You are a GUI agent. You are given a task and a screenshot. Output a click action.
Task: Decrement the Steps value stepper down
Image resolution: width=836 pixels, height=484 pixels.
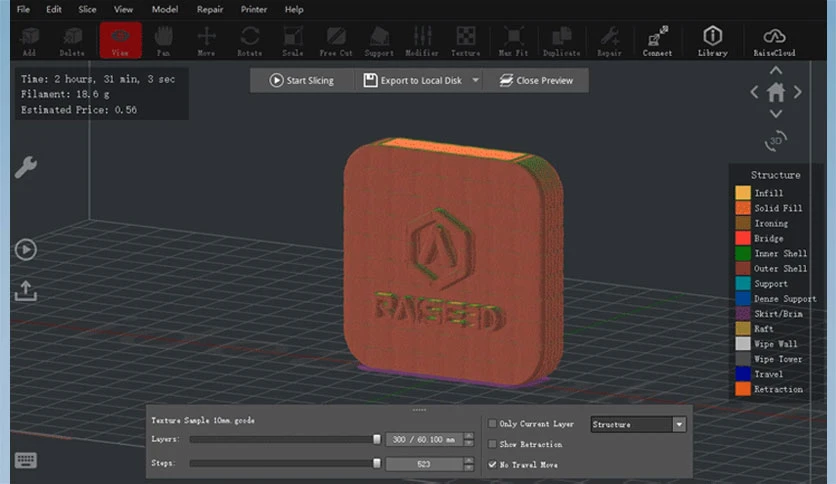click(x=469, y=467)
